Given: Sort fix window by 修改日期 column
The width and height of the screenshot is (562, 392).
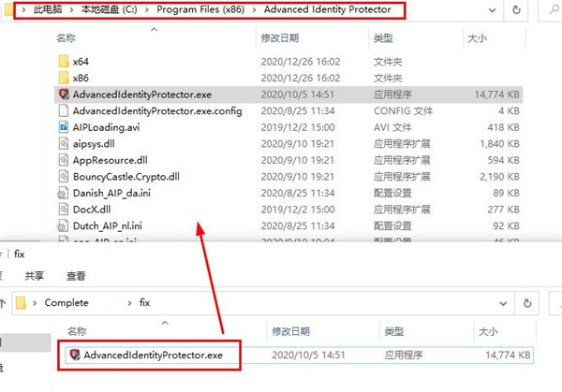Looking at the screenshot, I should 290,331.
